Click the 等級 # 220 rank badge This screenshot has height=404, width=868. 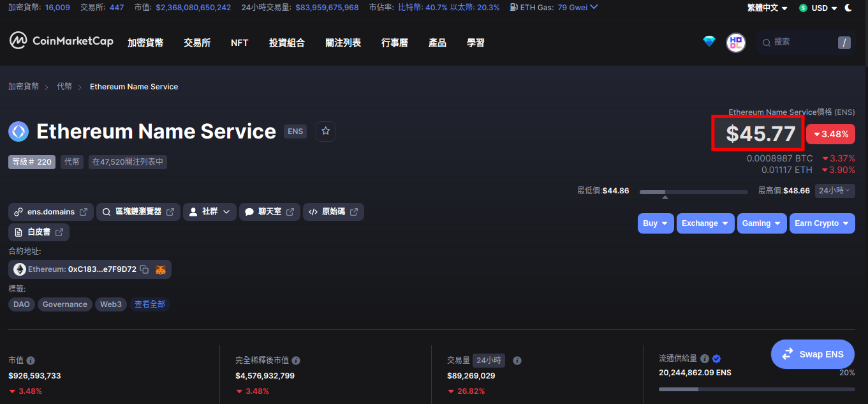tap(32, 162)
